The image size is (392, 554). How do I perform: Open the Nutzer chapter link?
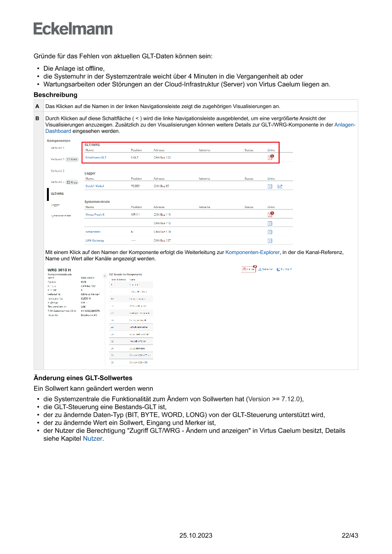92,438
